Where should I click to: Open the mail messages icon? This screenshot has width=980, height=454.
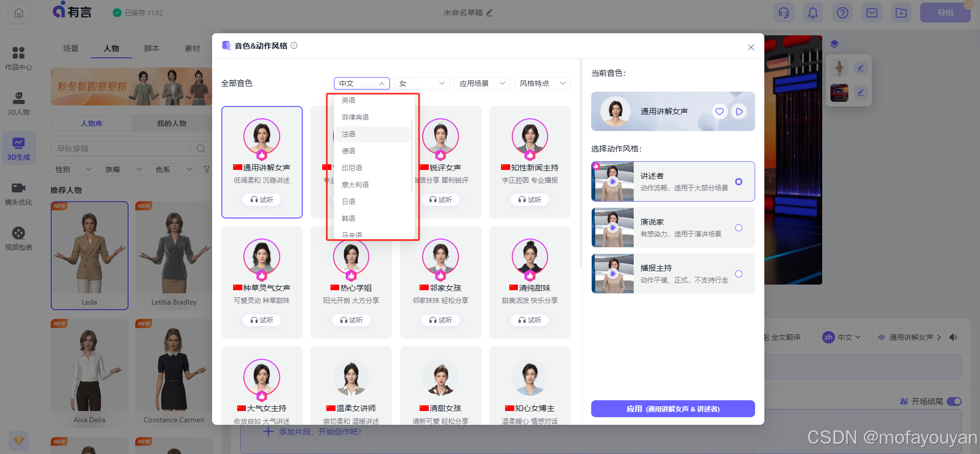pyautogui.click(x=872, y=13)
